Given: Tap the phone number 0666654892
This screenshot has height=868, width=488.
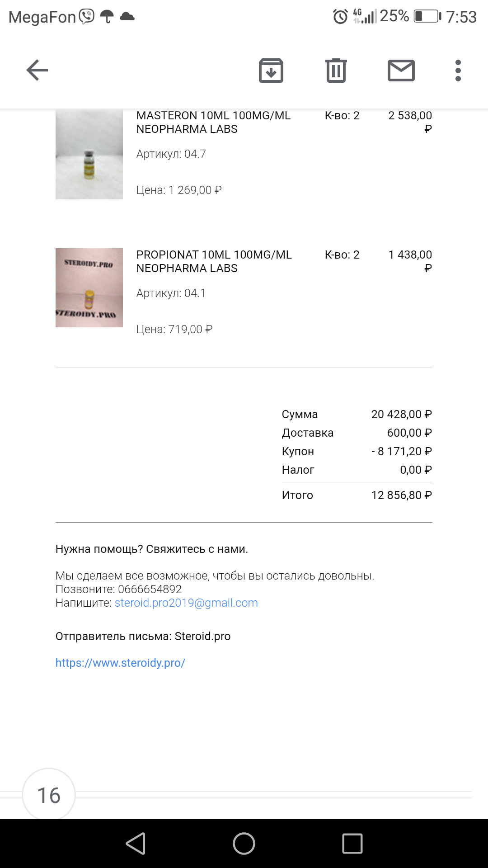Looking at the screenshot, I should click(x=150, y=589).
